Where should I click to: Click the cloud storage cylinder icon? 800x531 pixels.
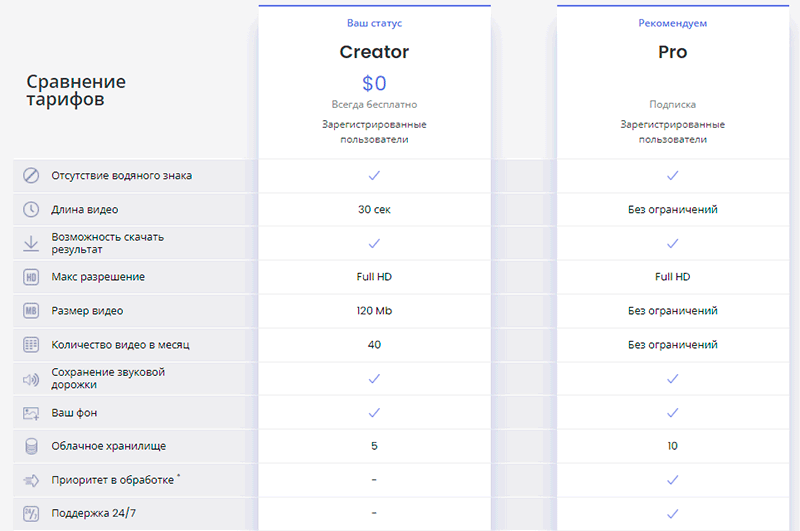pyautogui.click(x=31, y=446)
